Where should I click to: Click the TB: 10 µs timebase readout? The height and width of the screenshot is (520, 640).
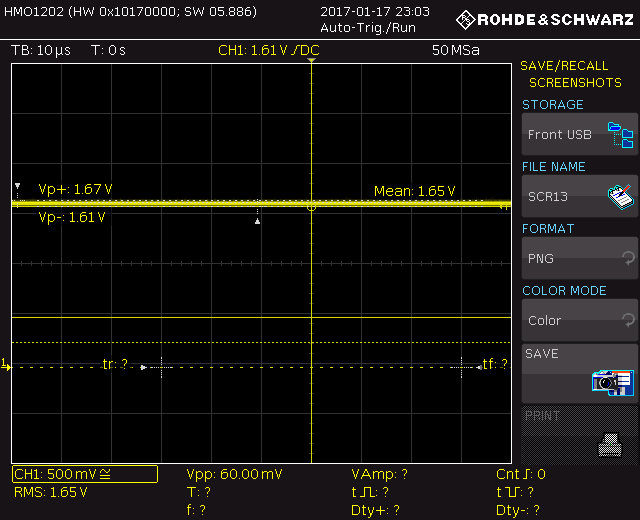click(x=41, y=50)
